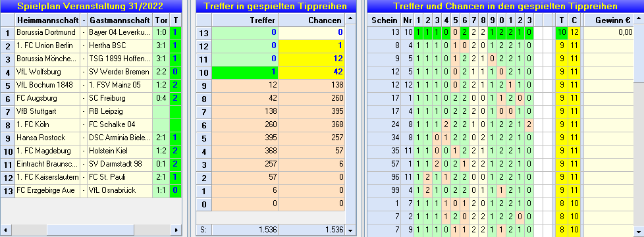This screenshot has width=644, height=237.
Task: Select Borussia Dortmund row
Action: pyautogui.click(x=91, y=33)
